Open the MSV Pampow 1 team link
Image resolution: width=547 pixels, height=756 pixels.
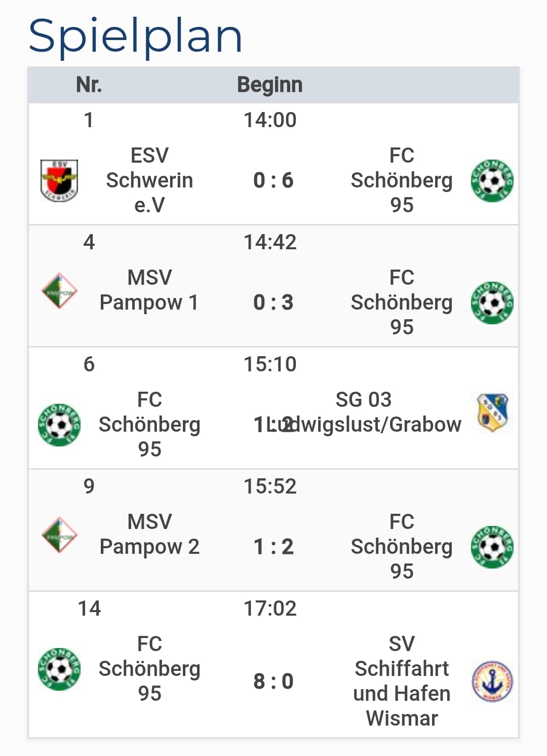pyautogui.click(x=149, y=290)
